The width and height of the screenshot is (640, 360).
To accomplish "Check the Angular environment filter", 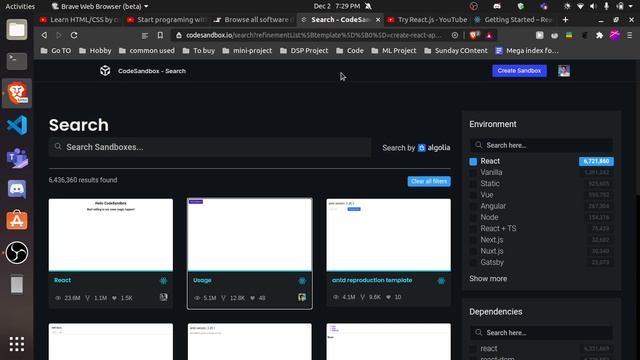I will coord(473,206).
